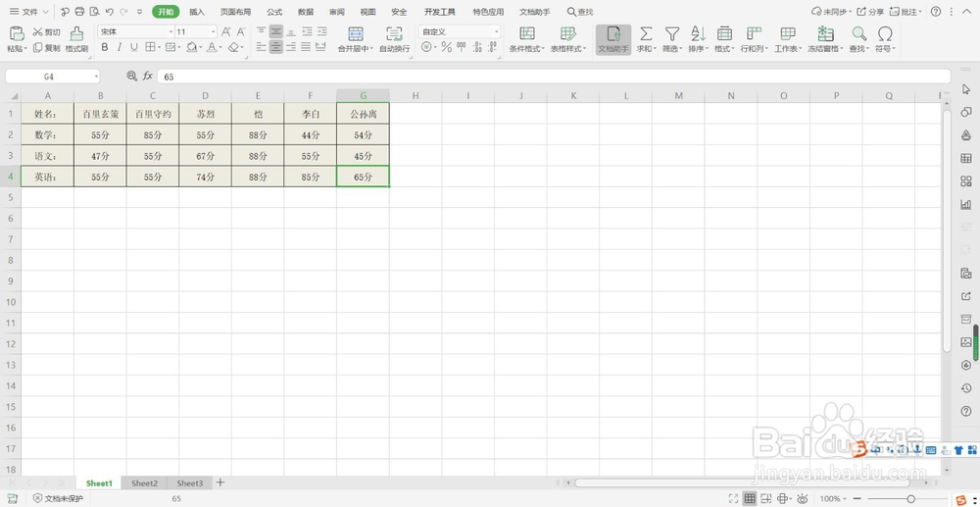980x507 pixels.
Task: Switch to the Insert (插入) tab
Action: click(x=197, y=12)
